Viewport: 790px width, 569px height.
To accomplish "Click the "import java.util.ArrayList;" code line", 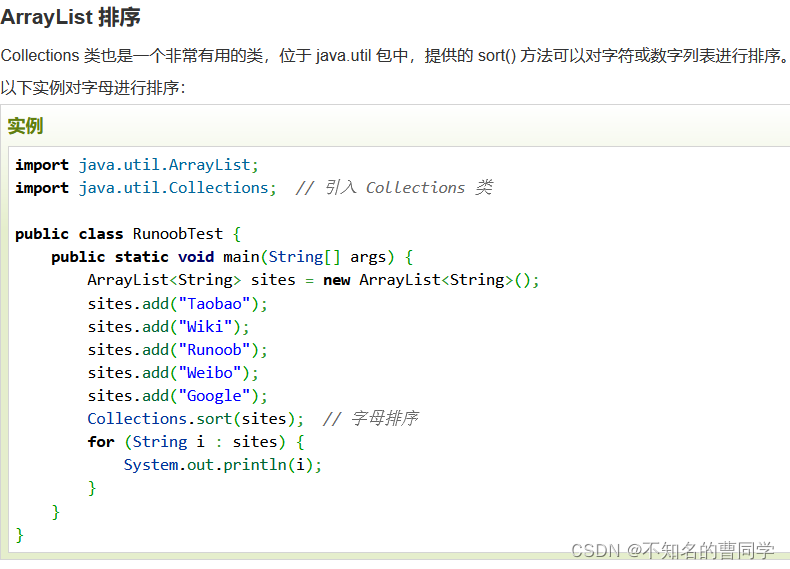I will (x=137, y=165).
